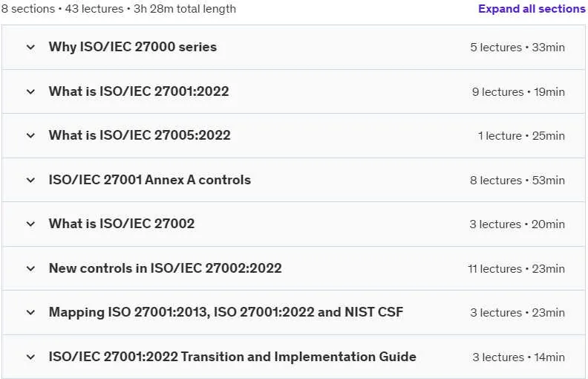Screen dimensions: 588x379
Task: Select the What is ISO/IEC 27002 heading
Action: coord(122,224)
